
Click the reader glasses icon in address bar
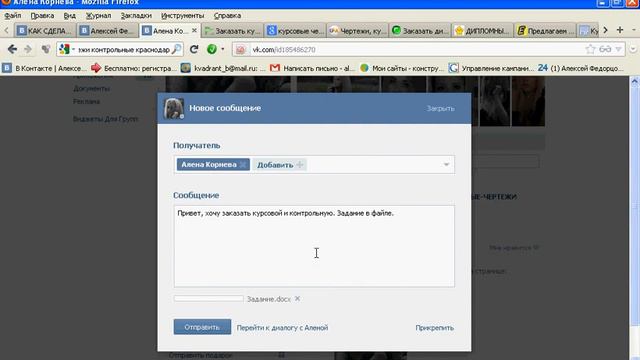point(605,49)
